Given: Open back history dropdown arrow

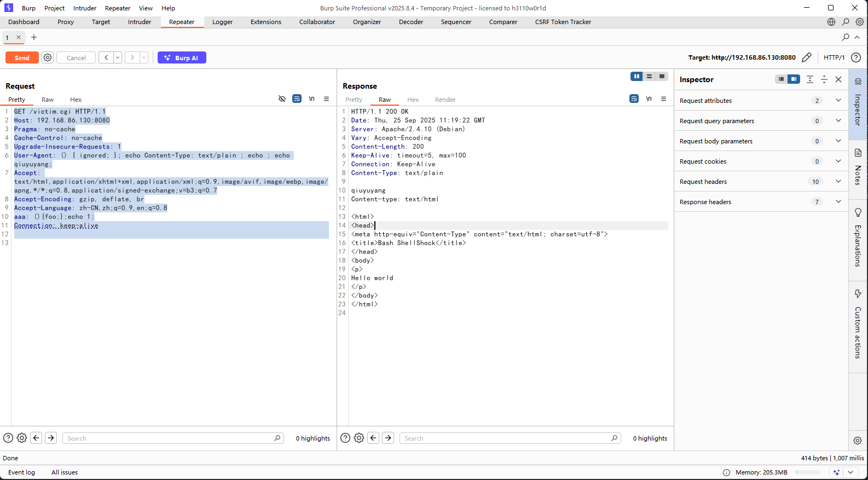Looking at the screenshot, I should click(118, 57).
